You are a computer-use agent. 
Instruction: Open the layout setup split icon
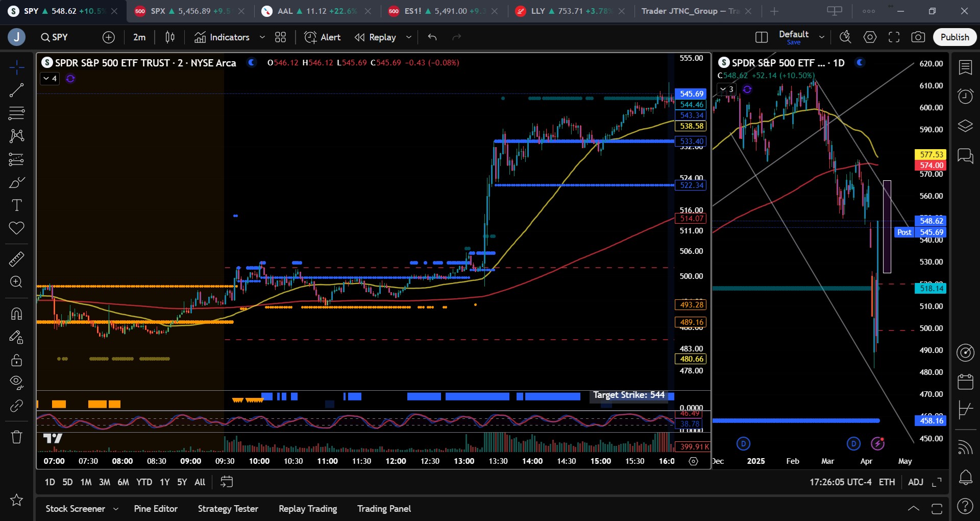point(762,37)
